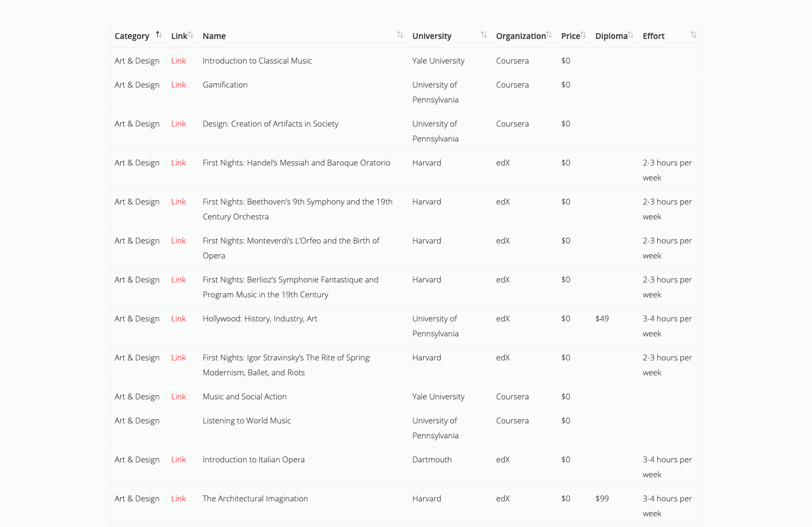Open link for Music and Social Action

tap(178, 397)
